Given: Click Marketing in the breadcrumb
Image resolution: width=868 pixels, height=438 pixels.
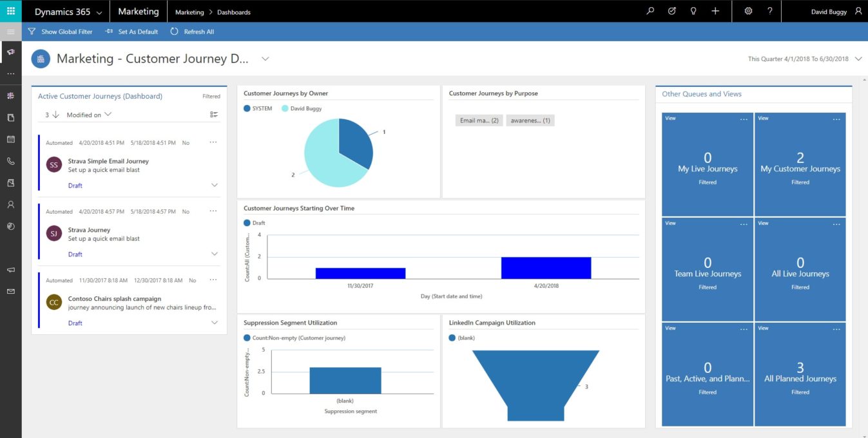Looking at the screenshot, I should 189,12.
